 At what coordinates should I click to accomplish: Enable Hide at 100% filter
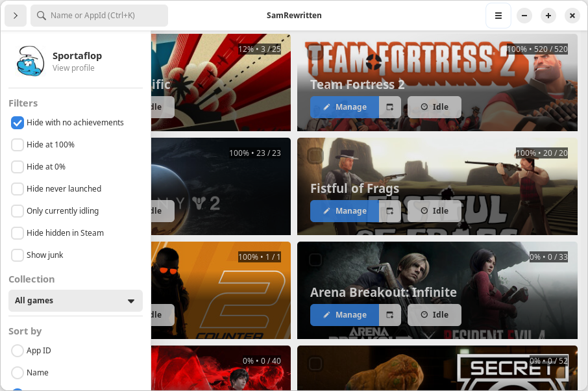(x=18, y=145)
